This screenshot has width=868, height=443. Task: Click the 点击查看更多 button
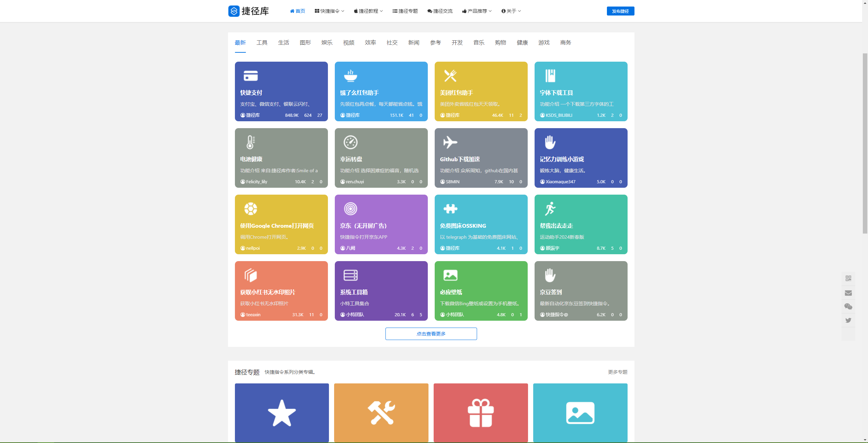point(431,334)
